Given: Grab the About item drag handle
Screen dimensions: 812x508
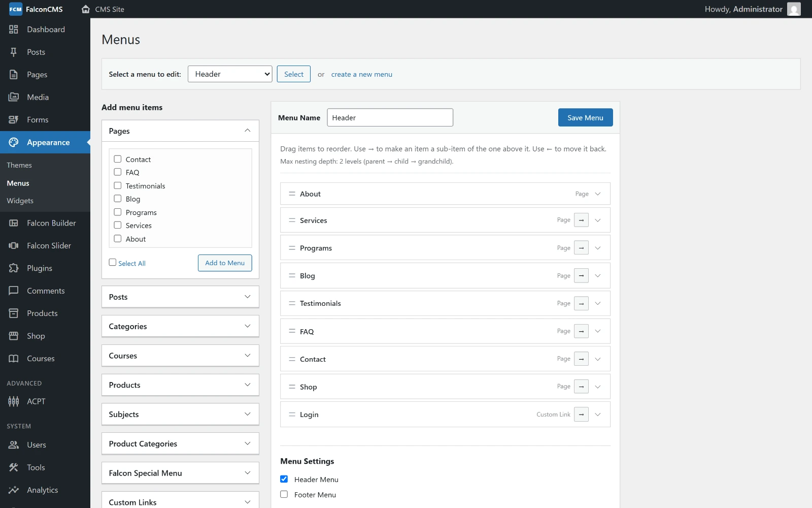Looking at the screenshot, I should [x=292, y=194].
